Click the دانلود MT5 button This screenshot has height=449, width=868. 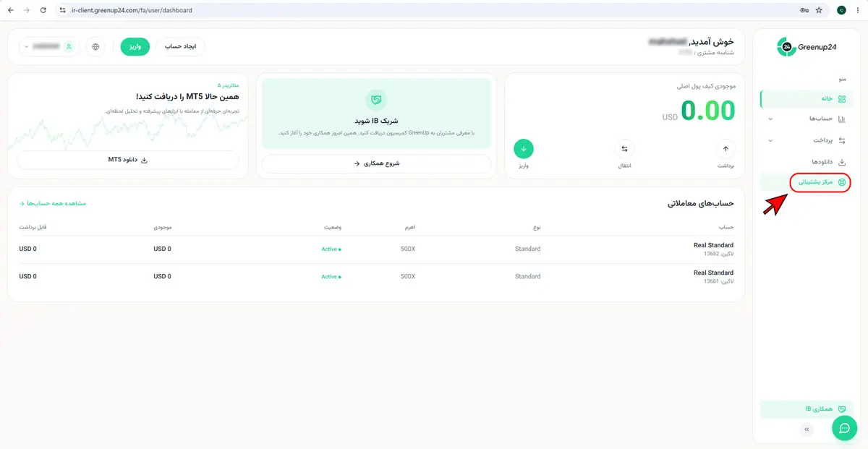(x=128, y=160)
